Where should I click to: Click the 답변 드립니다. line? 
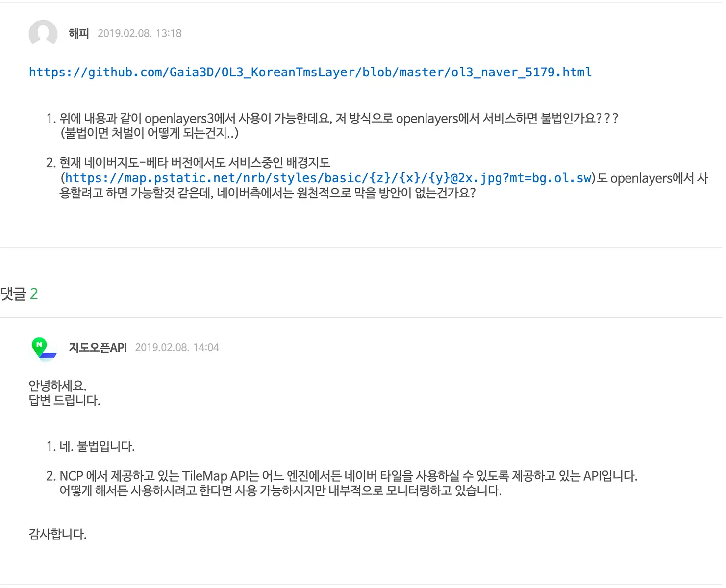[65, 400]
